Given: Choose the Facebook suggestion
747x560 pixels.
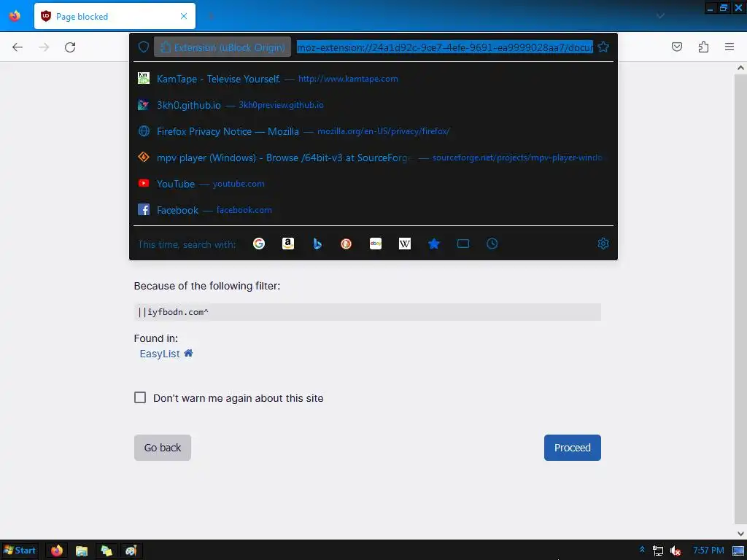Looking at the screenshot, I should [x=373, y=209].
